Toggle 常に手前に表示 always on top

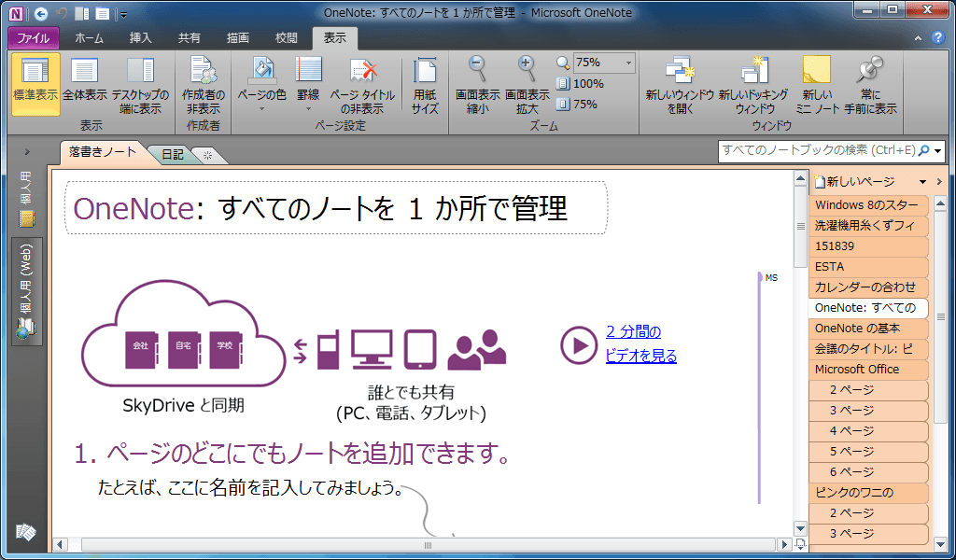[870, 84]
